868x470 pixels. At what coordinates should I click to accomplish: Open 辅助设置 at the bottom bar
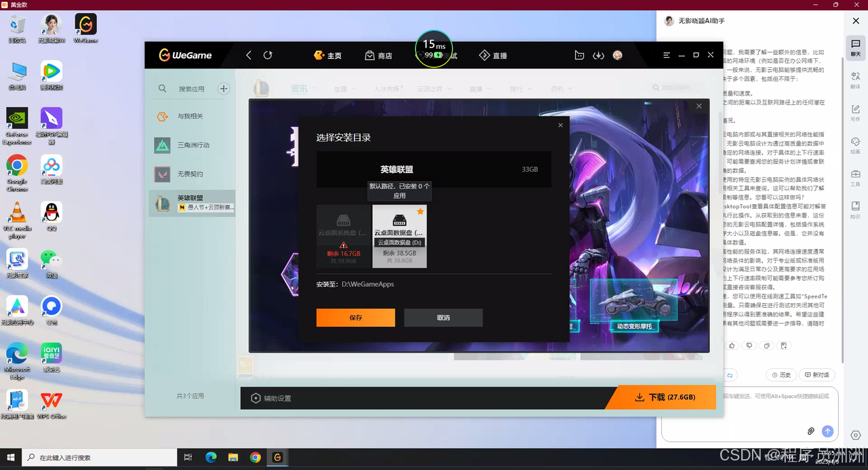pos(271,398)
